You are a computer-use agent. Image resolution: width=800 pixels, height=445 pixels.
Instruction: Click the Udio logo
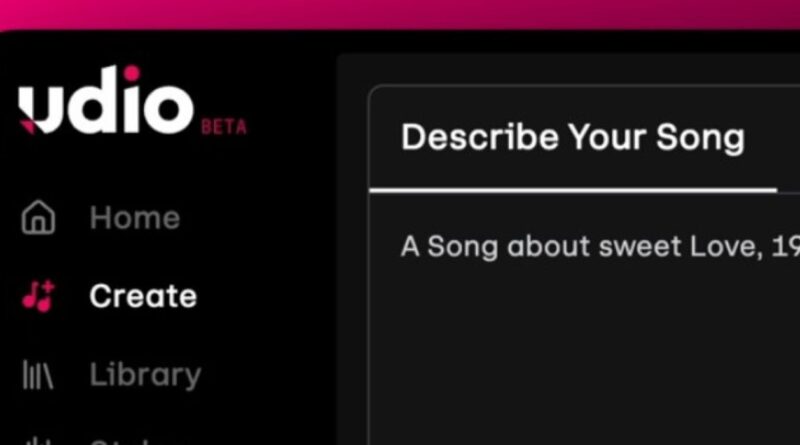105,104
